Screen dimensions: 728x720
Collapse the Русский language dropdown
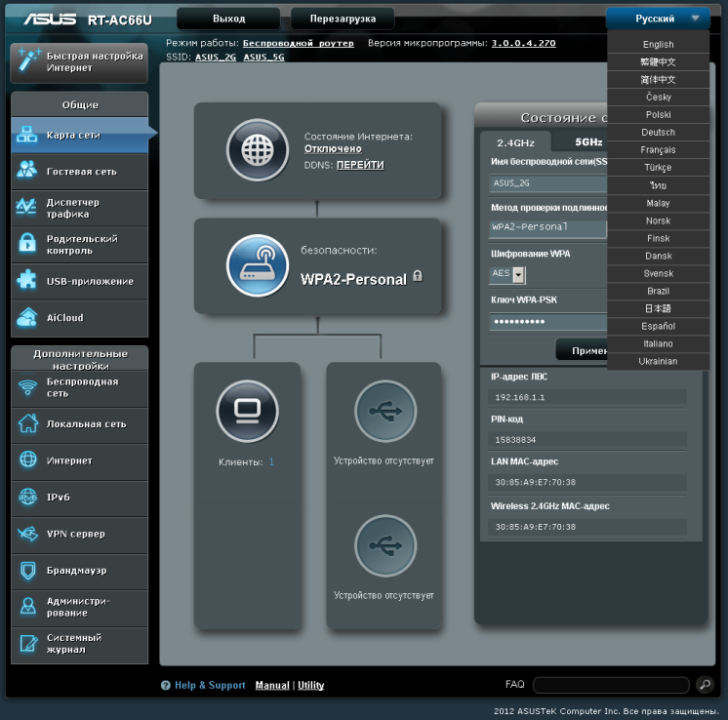[x=658, y=19]
